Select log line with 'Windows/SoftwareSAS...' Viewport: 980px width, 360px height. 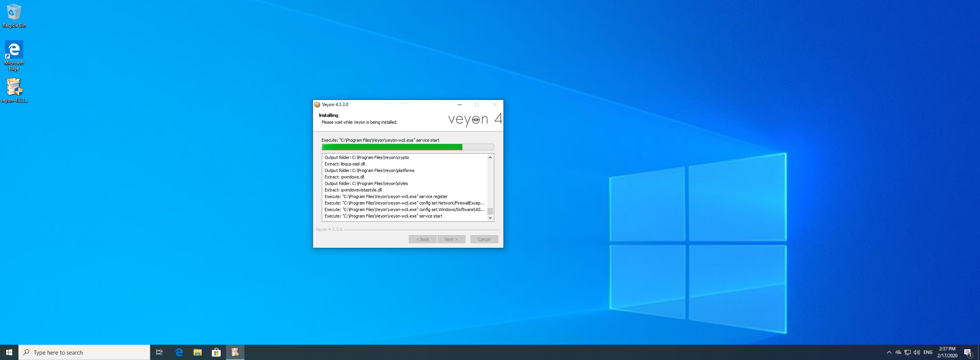405,209
